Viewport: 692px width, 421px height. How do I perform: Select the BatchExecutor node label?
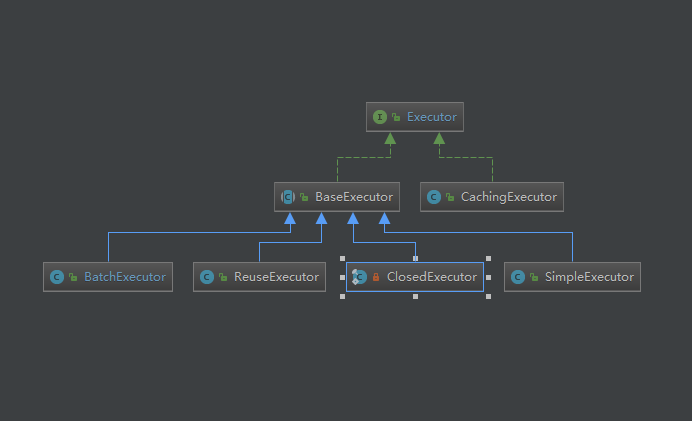[125, 277]
